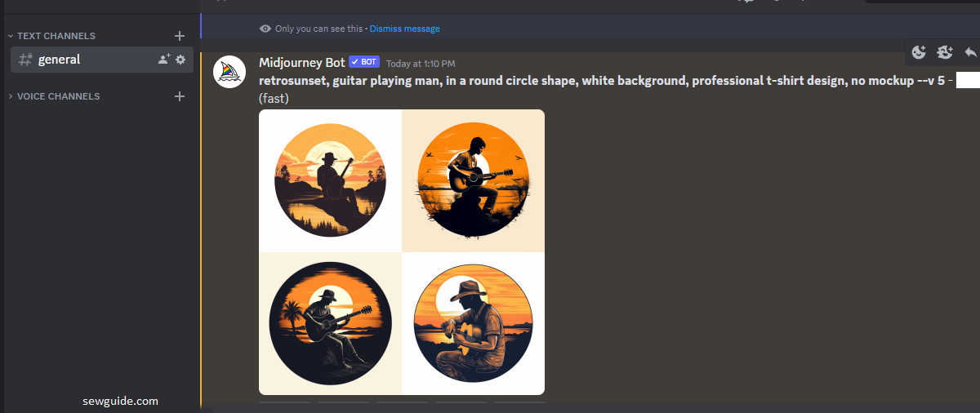Open the bottom-left palm tree guitarist image
Screen dimensions: 980x413
click(x=330, y=324)
